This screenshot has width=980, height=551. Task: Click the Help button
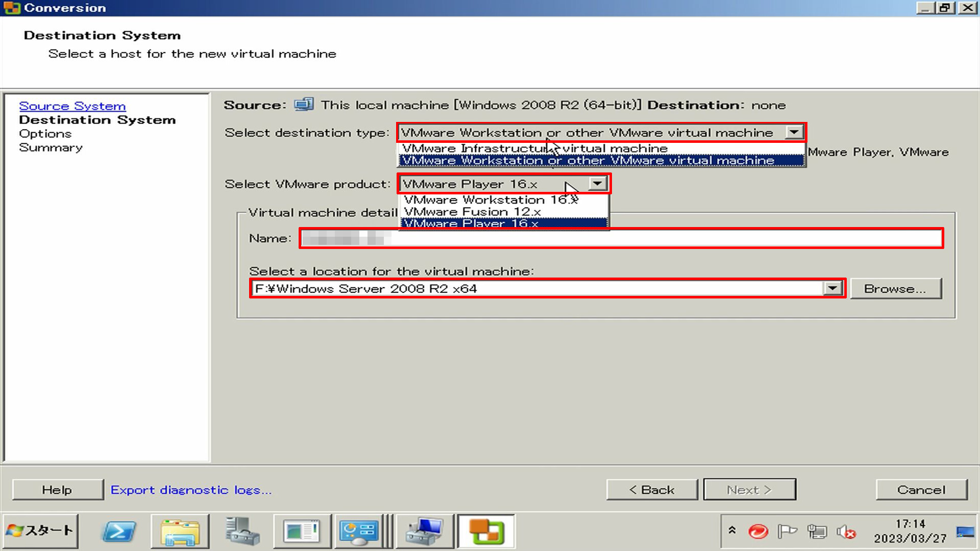coord(57,489)
